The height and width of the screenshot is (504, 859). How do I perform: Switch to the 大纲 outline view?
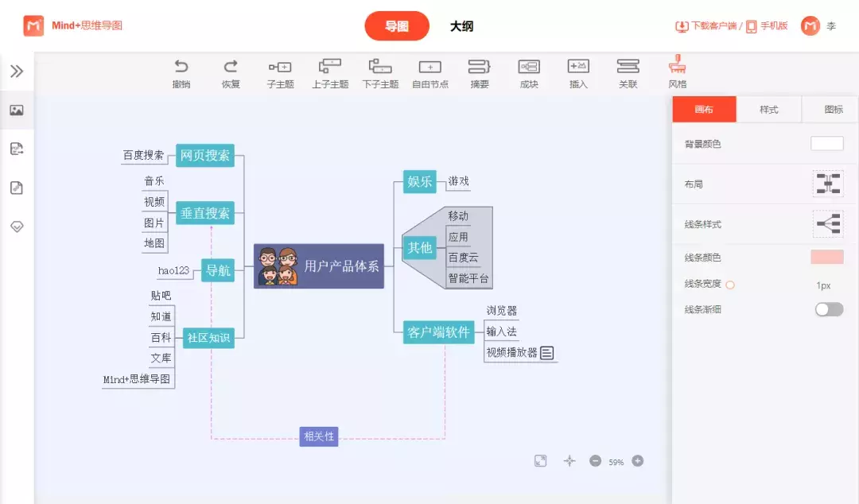461,26
